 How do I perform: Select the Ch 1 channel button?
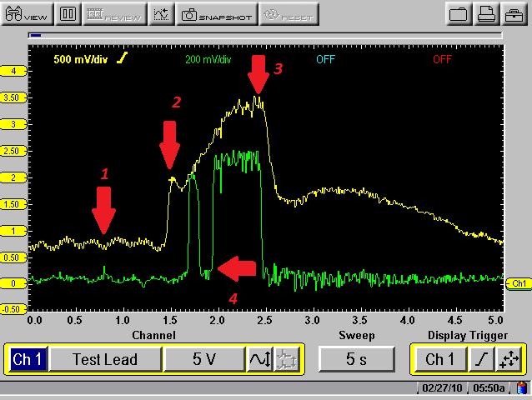tap(27, 360)
